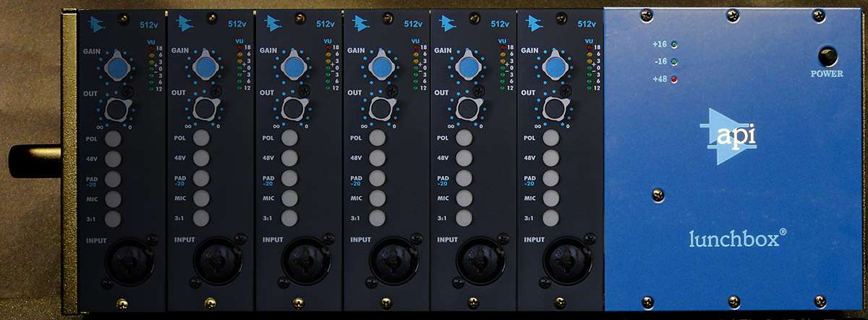This screenshot has width=868, height=320.
Task: Toggle MIC button on sixth 512v module
Action: click(x=551, y=198)
